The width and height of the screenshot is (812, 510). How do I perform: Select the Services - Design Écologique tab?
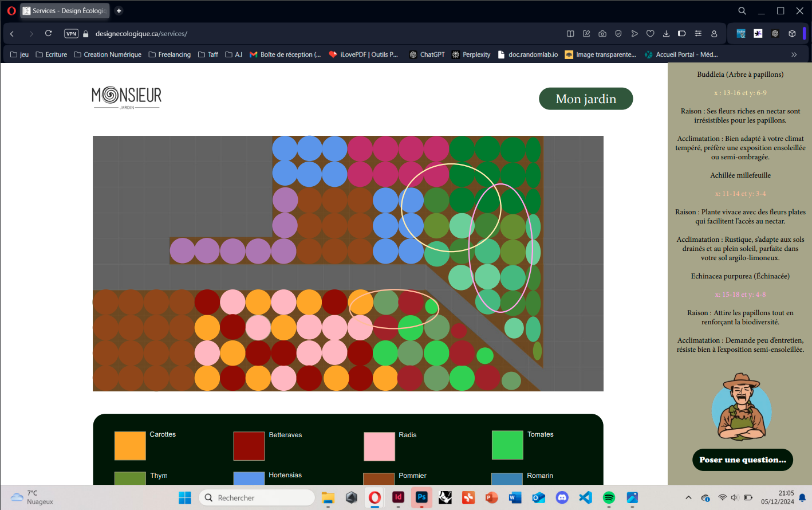point(65,11)
